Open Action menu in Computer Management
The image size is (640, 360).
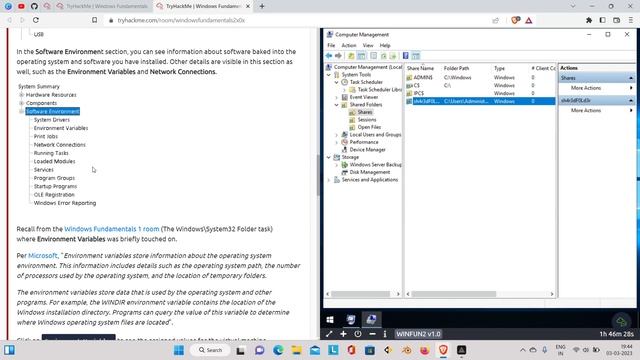(349, 45)
